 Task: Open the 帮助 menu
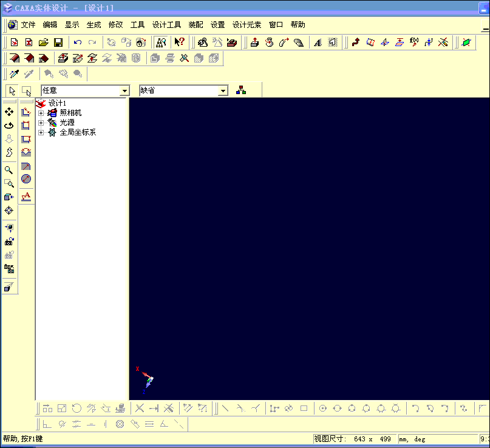[298, 25]
